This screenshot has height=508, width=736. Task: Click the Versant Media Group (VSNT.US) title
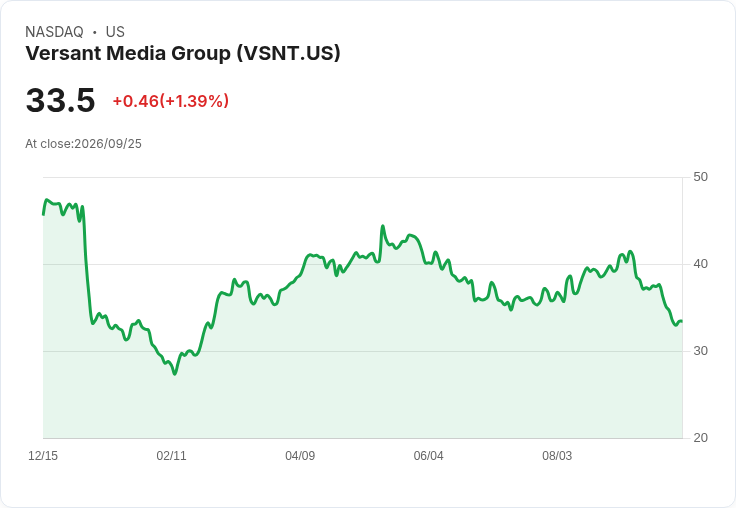[x=183, y=53]
